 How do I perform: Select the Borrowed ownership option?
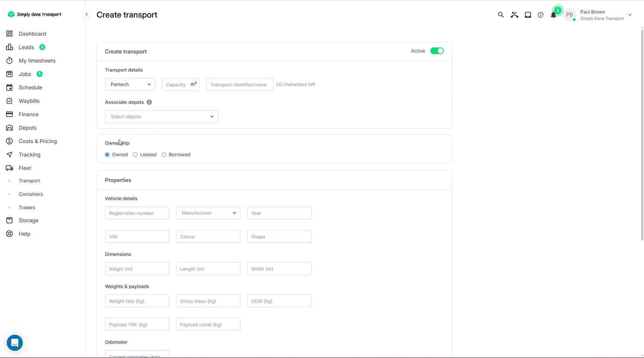tap(164, 155)
